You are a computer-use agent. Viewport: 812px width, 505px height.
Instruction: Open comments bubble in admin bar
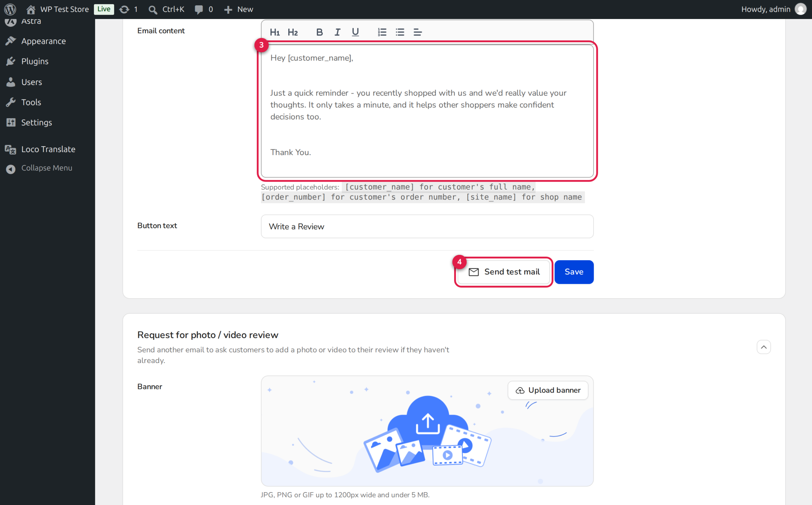tap(204, 9)
